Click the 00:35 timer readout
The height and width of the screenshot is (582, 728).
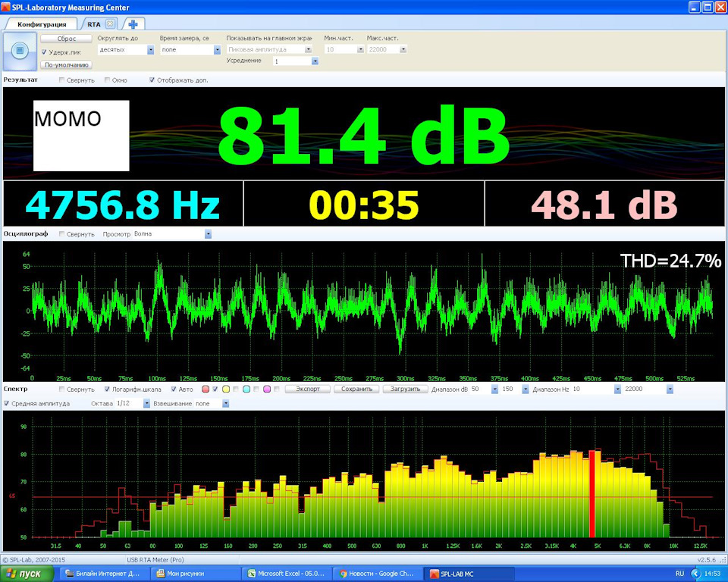364,205
